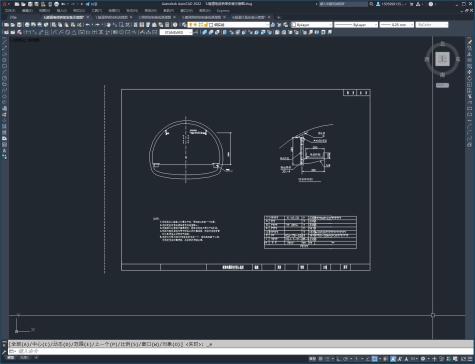Image resolution: width=475 pixels, height=364 pixels.
Task: Toggle highlighted Object Snap button in status bar
Action: click(x=374, y=359)
